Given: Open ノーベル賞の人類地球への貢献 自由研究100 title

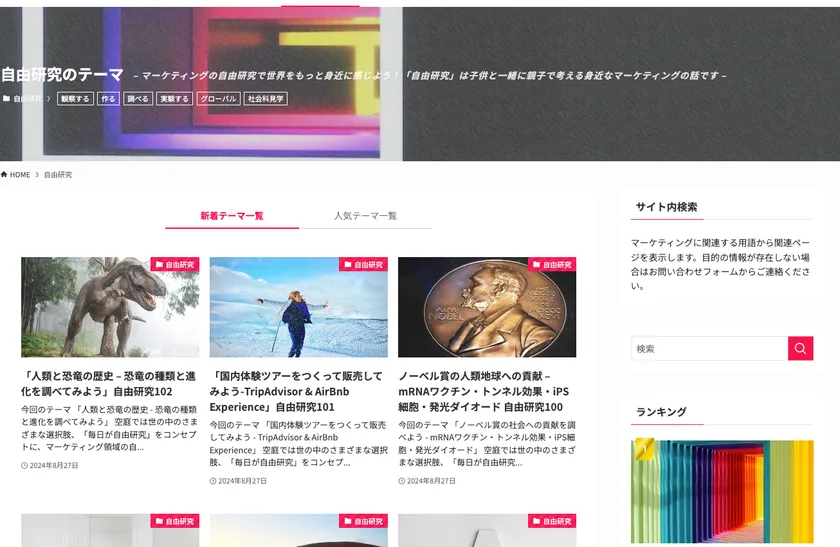Looking at the screenshot, I should pos(484,391).
